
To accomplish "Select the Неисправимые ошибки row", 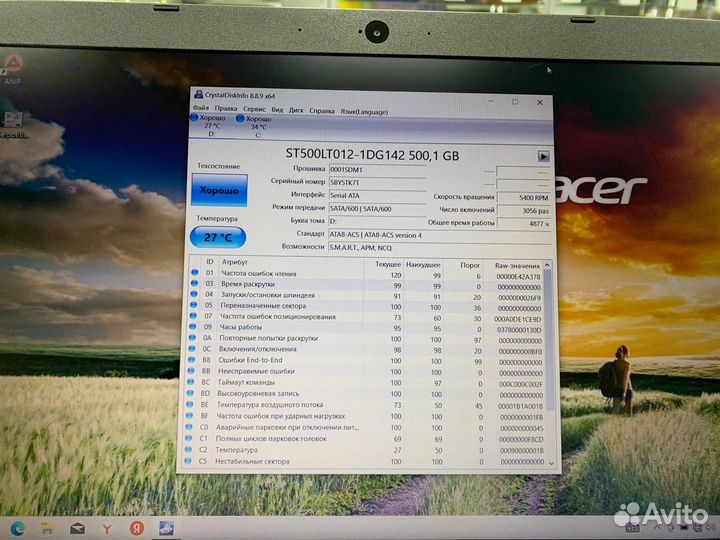I will [x=366, y=372].
